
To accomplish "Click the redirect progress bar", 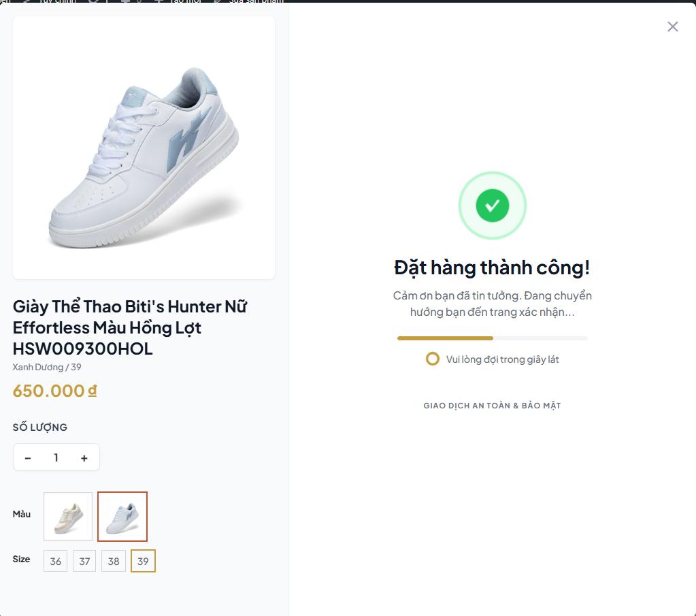I will click(492, 338).
